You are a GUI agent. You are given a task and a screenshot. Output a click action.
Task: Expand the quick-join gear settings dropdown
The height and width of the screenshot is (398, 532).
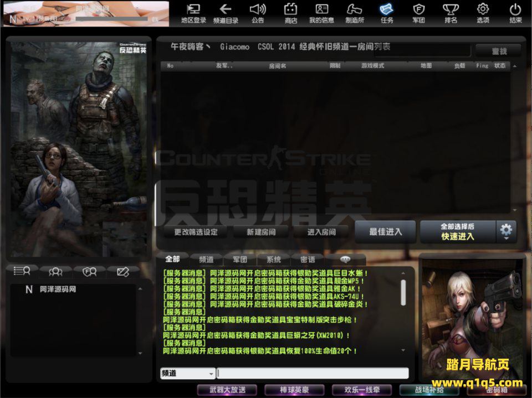click(506, 231)
